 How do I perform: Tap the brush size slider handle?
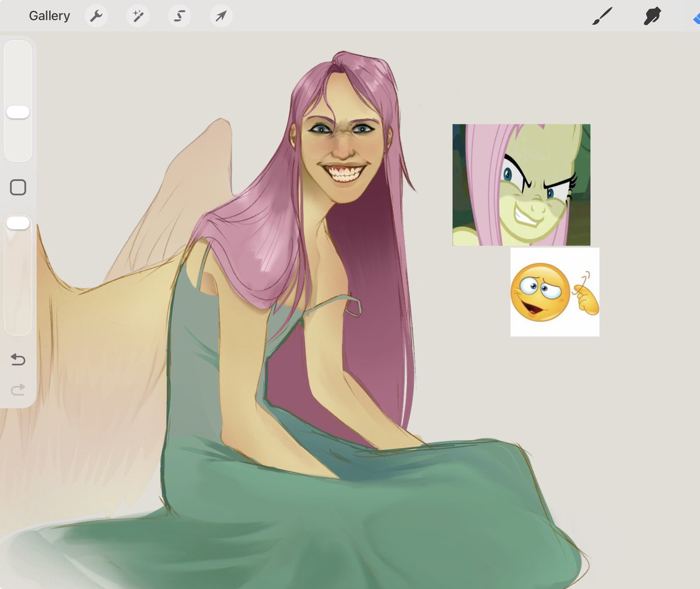point(18,113)
